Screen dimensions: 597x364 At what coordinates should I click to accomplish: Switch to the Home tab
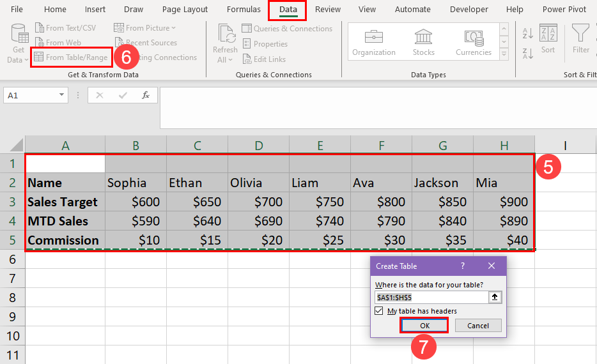[x=55, y=10]
